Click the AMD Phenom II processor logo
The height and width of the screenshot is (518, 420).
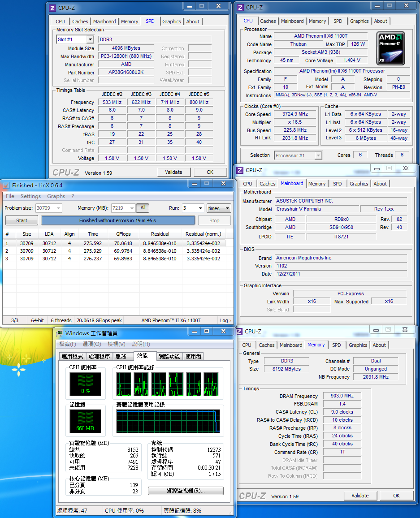[390, 48]
